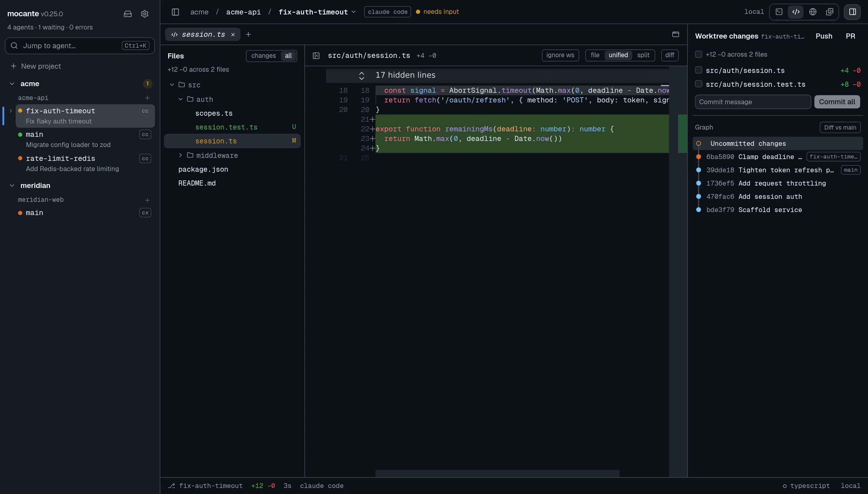Expand 17 hidden lines arrows
The width and height of the screenshot is (868, 494).
point(362,76)
